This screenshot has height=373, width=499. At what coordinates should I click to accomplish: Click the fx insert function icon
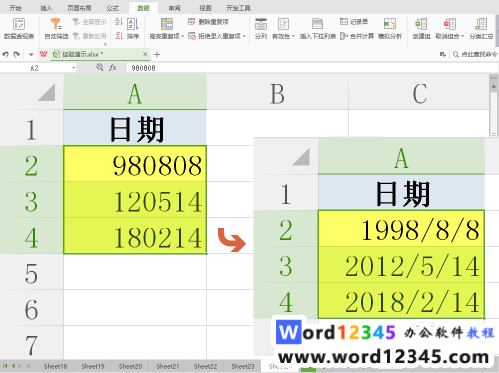(113, 68)
